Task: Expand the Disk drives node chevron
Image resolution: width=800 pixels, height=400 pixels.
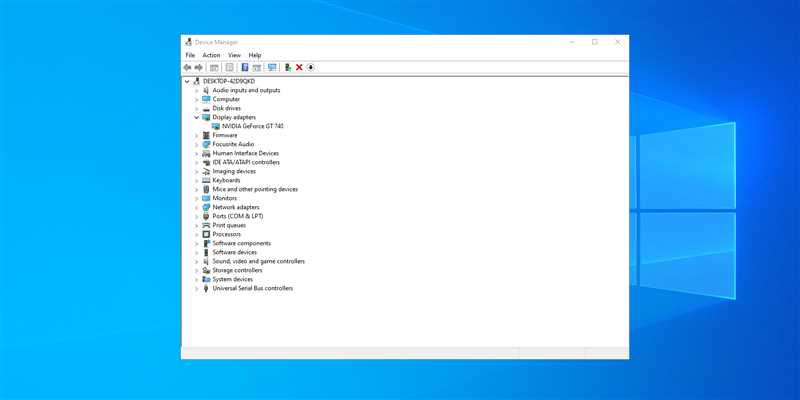Action: (x=196, y=108)
